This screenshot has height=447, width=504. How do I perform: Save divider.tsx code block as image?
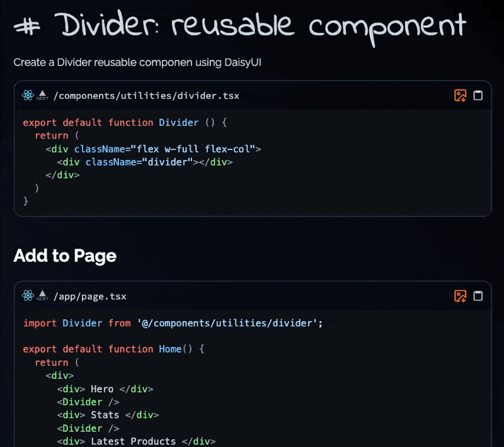(x=460, y=95)
